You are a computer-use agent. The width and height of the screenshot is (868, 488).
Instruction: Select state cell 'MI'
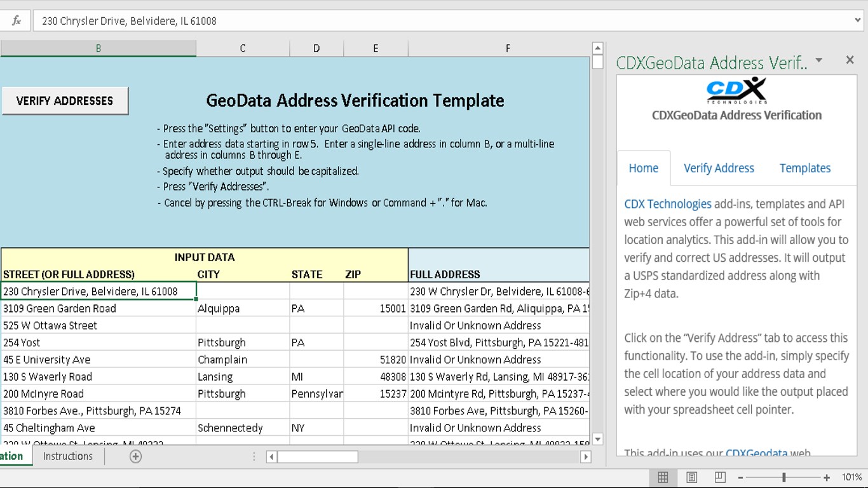click(316, 377)
